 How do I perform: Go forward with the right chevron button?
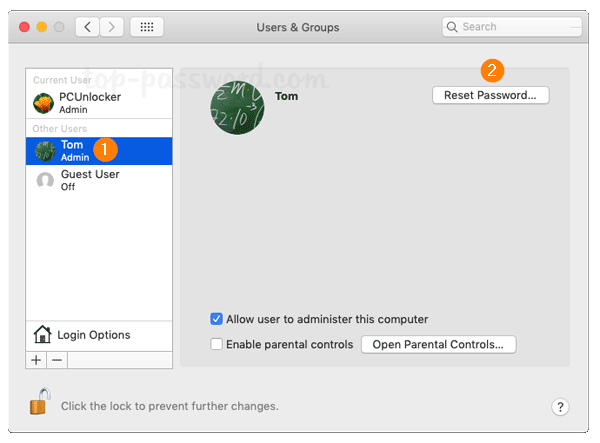point(112,27)
